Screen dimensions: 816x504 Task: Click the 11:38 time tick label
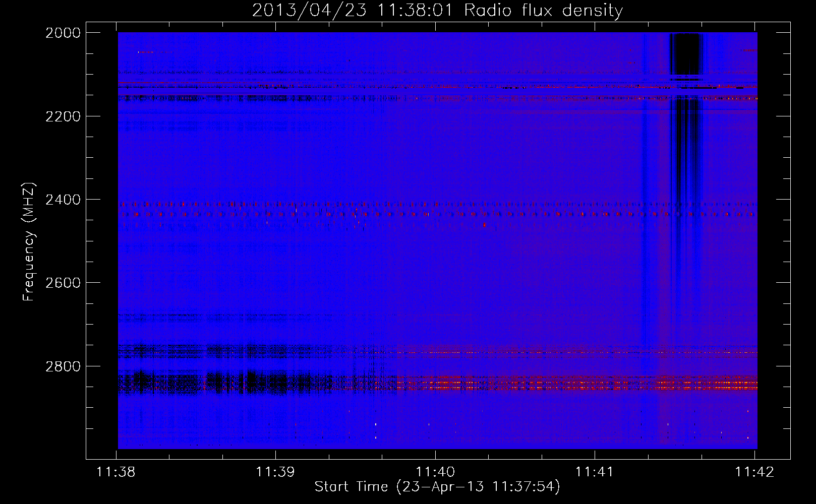click(116, 472)
